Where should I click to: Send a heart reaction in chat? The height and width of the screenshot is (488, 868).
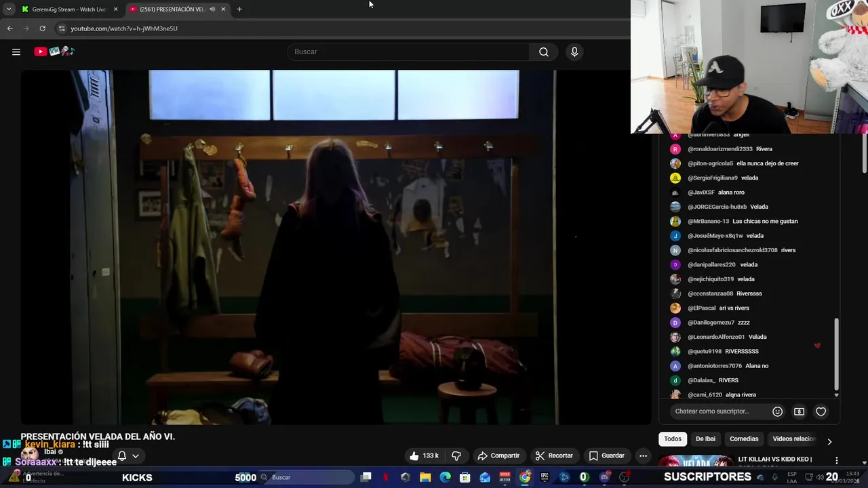pyautogui.click(x=821, y=411)
